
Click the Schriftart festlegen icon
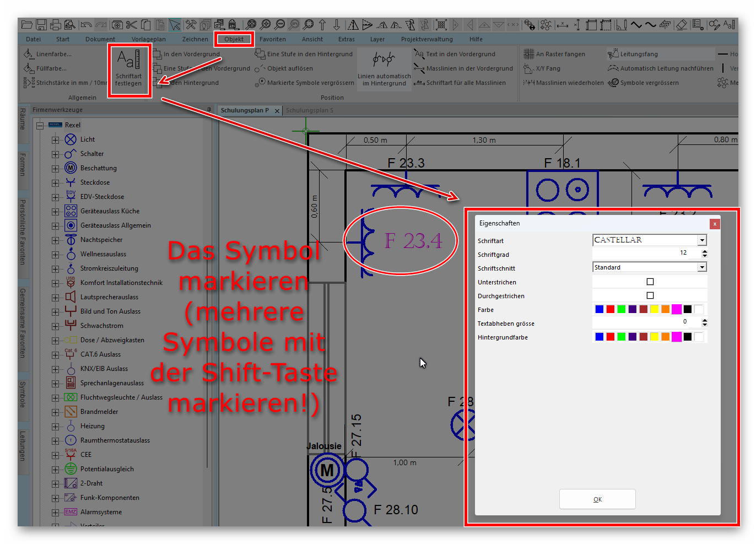pyautogui.click(x=129, y=67)
